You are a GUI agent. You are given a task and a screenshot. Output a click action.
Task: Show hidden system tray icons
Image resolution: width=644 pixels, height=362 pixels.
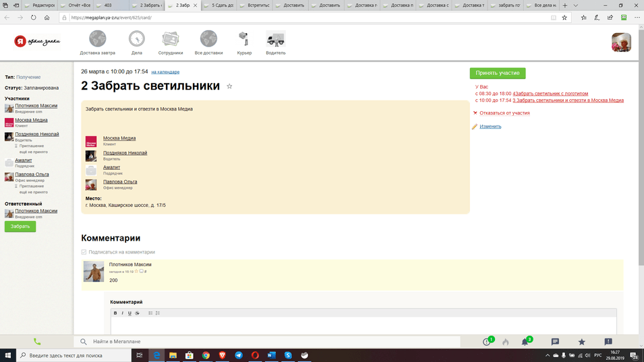tap(546, 355)
